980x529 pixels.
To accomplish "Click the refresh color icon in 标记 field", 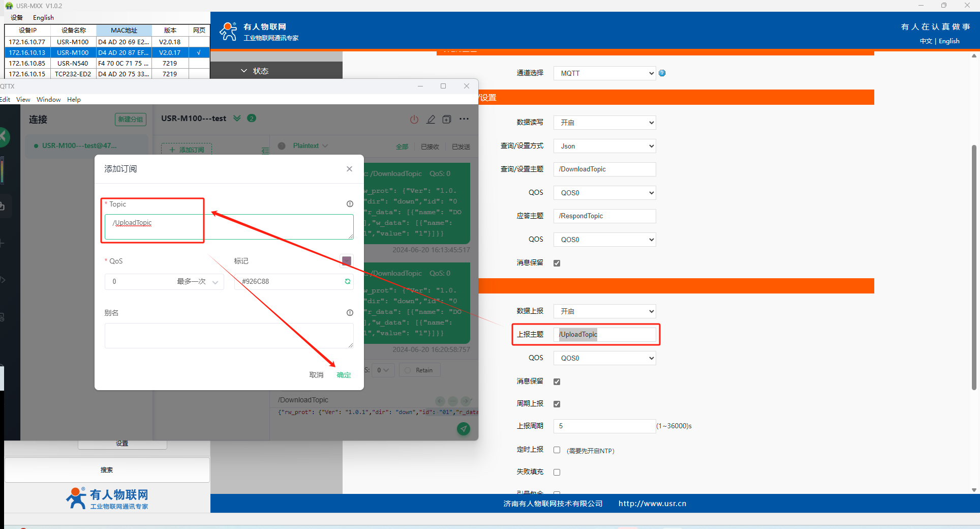I will pos(348,281).
